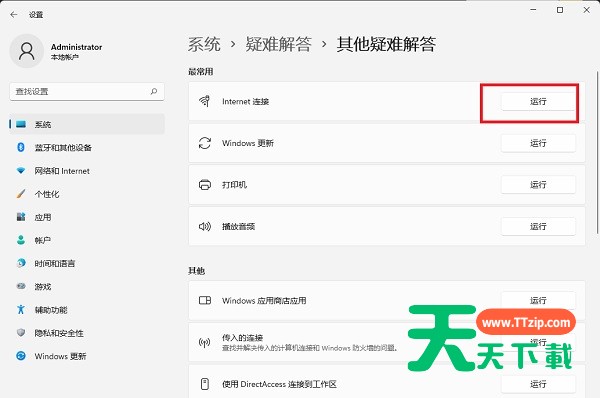Select Windows 更新 in sidebar
This screenshot has height=398, width=600.
(87, 356)
